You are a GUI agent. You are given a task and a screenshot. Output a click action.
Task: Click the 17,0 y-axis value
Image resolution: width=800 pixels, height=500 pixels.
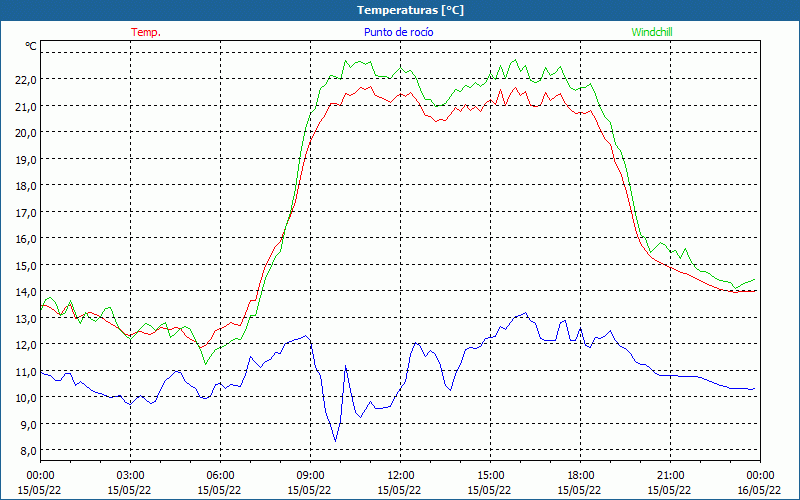tap(26, 212)
